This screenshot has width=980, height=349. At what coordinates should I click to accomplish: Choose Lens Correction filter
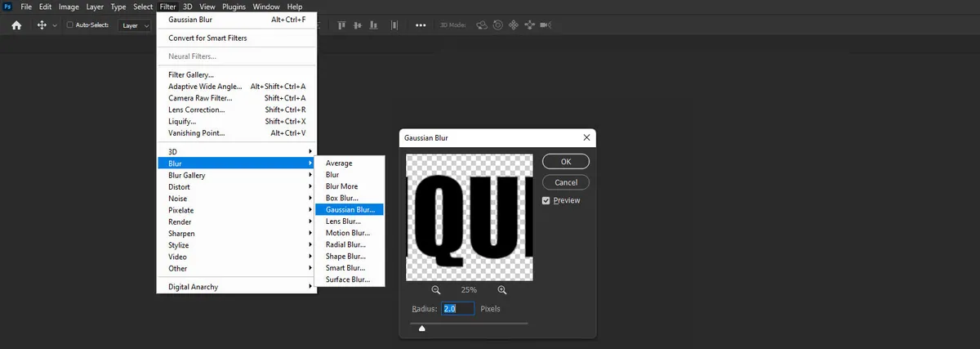237,110
